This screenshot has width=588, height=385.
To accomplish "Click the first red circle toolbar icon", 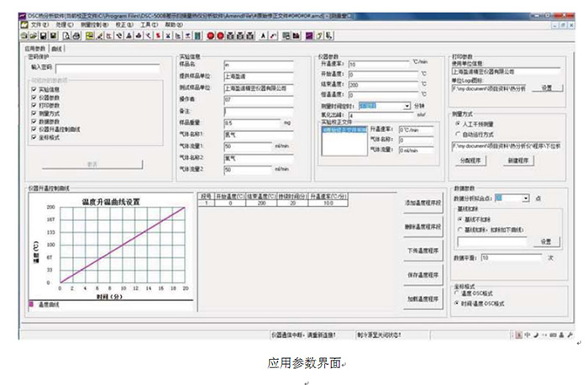I will [209, 35].
